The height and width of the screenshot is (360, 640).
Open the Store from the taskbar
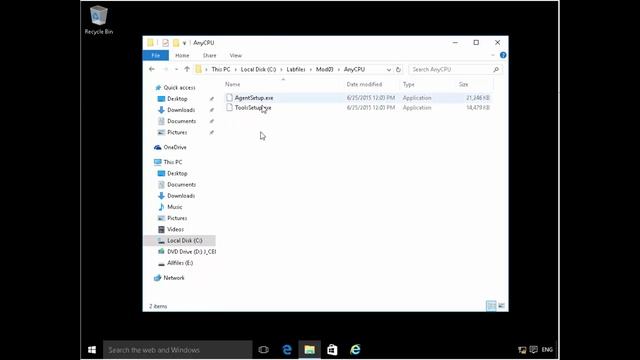coord(332,350)
